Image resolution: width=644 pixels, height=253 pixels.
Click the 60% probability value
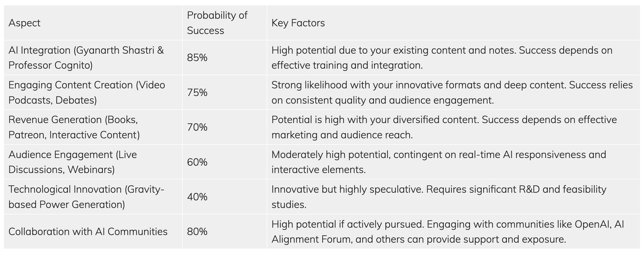pos(197,162)
